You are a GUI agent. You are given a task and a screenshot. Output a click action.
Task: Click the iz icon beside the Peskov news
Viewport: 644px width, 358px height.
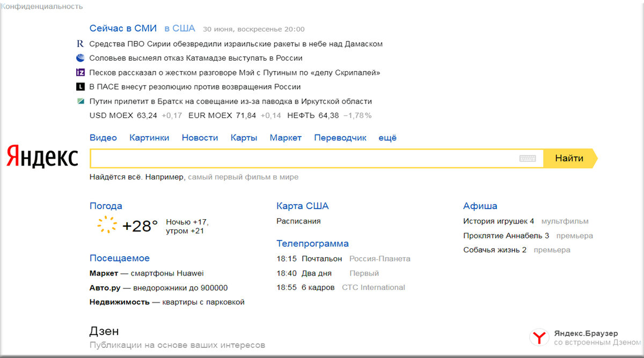click(x=80, y=72)
